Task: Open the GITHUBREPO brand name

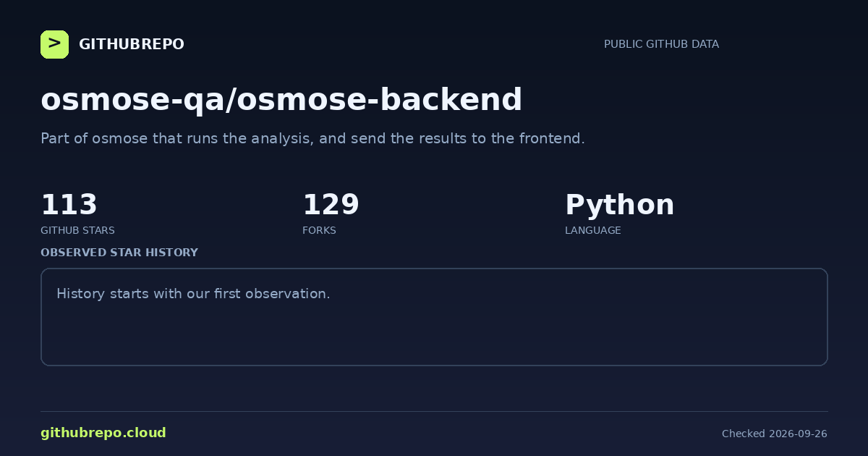Action: click(132, 44)
